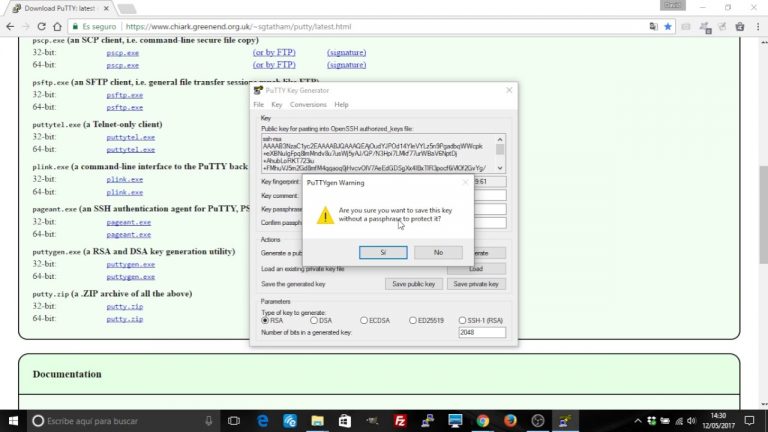Open the Conversions menu in PuTTYgen
The height and width of the screenshot is (432, 768).
pos(308,105)
